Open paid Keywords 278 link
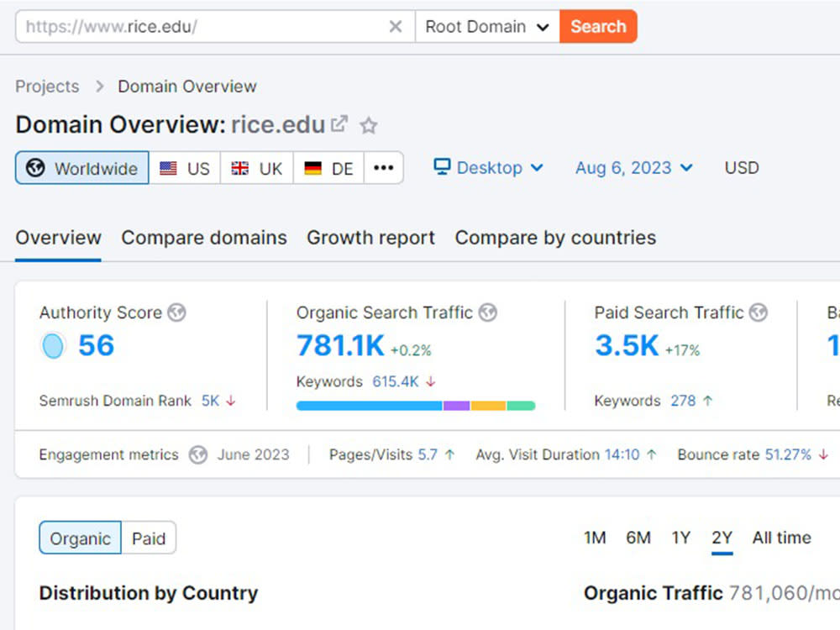840x630 pixels. tap(683, 401)
